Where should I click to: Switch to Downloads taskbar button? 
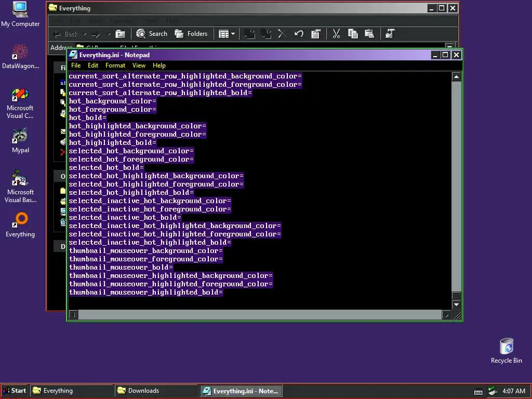156,391
